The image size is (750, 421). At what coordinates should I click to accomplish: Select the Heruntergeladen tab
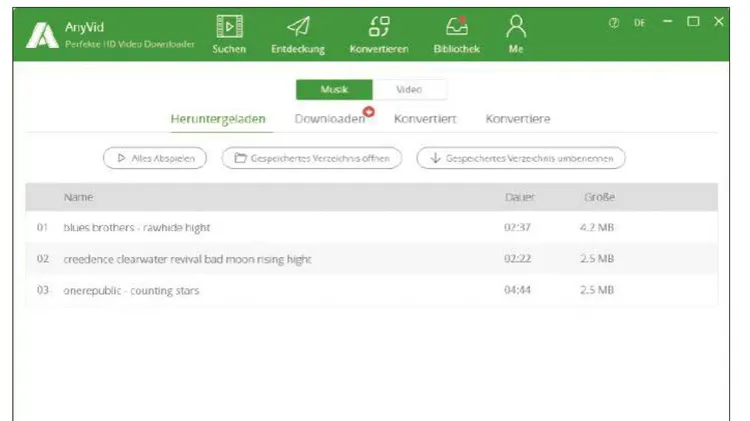click(x=218, y=119)
